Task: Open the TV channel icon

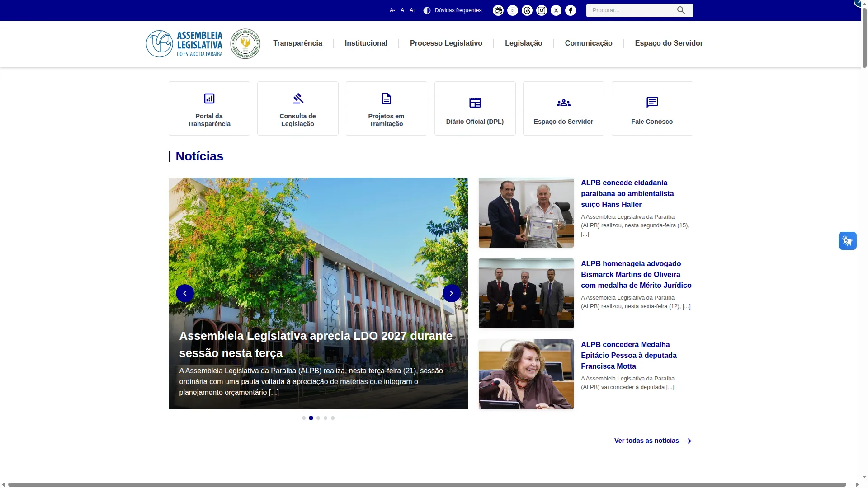Action: pyautogui.click(x=498, y=10)
